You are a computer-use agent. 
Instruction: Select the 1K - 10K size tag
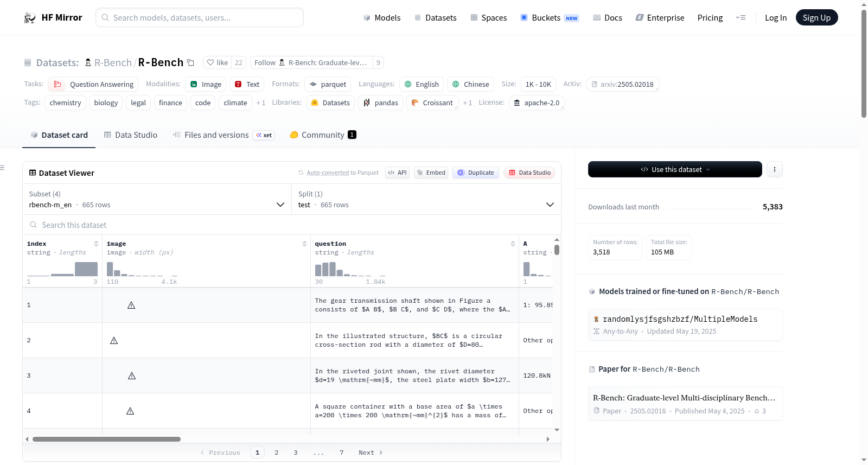(538, 84)
